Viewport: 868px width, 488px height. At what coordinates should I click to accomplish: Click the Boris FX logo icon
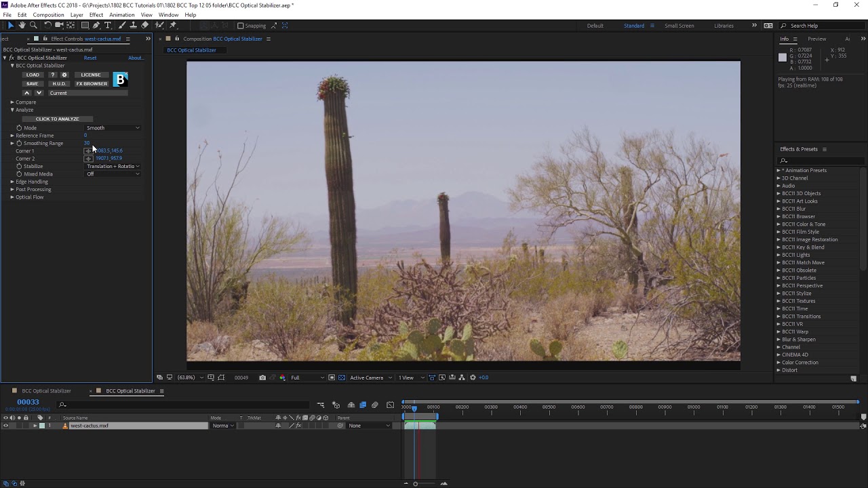pos(120,79)
